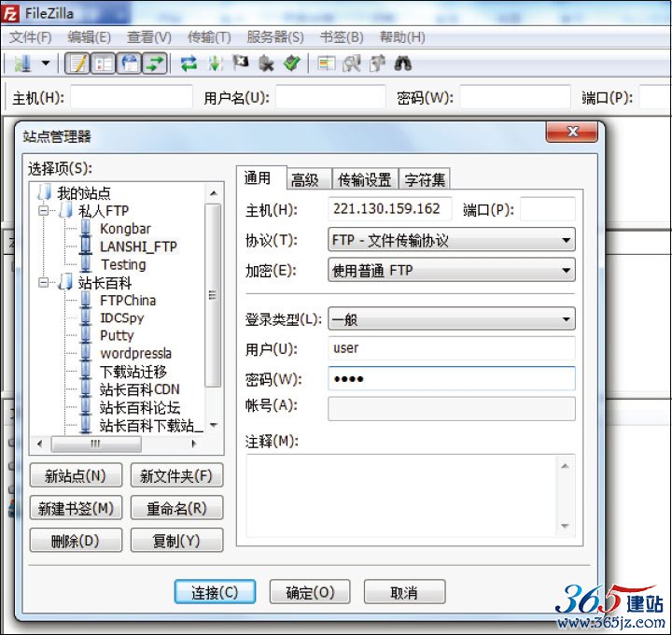Image resolution: width=672 pixels, height=635 pixels.
Task: Toggle the transfer queue display icon
Action: tap(155, 63)
